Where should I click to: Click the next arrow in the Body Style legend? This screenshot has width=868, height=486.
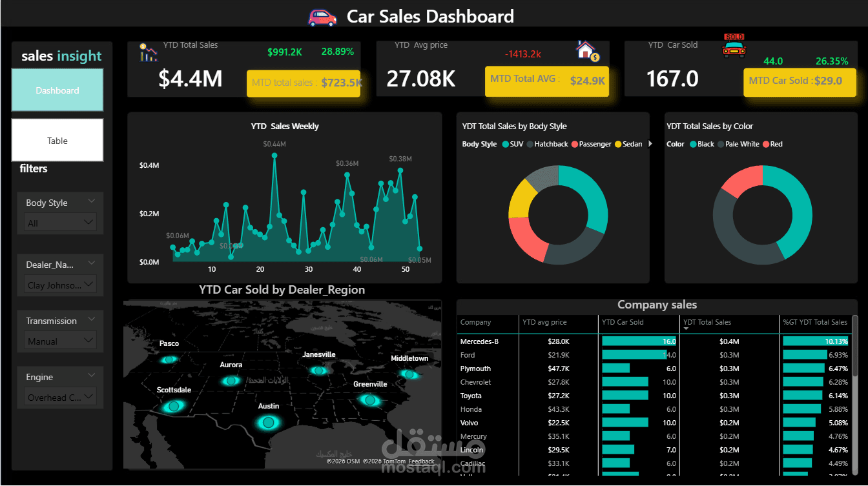click(650, 144)
